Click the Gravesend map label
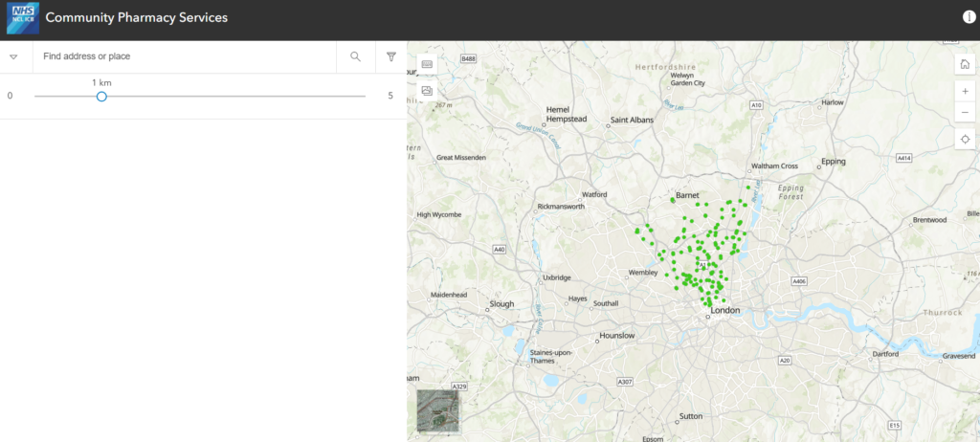This screenshot has height=442, width=980. point(957,356)
